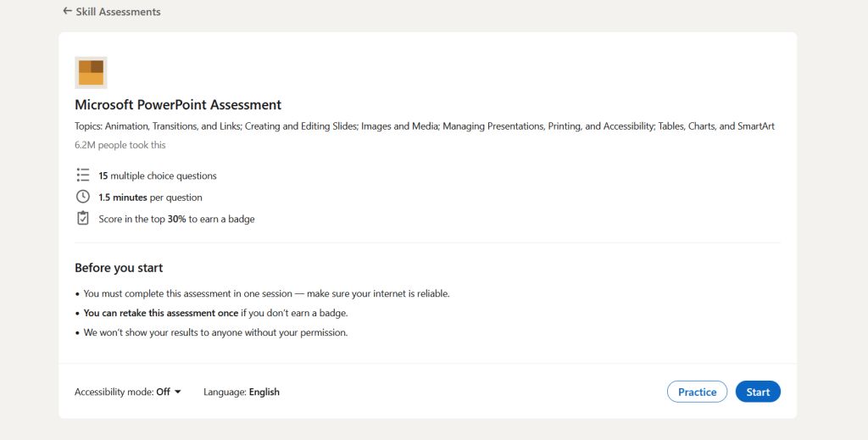Click the retake this assessment once note

pos(215,313)
